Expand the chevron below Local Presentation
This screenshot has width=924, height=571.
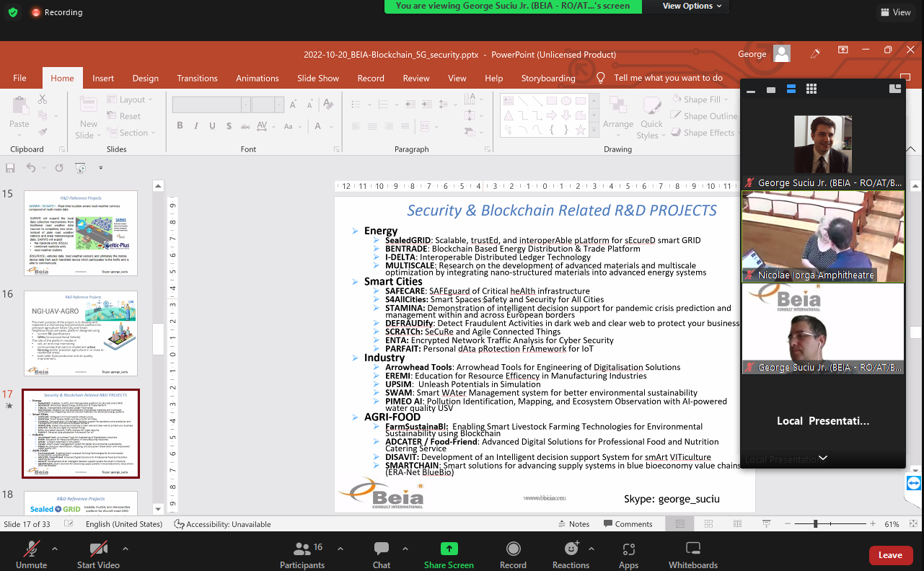tap(823, 458)
